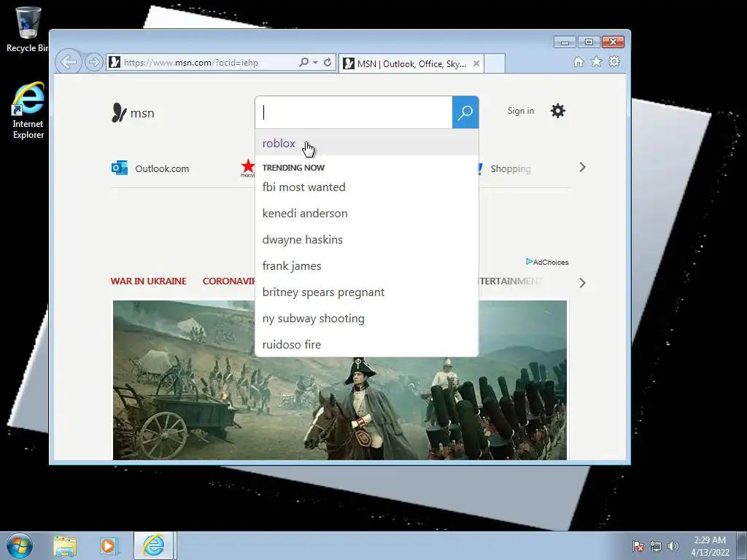Launch Windows Media Player from taskbar
Image resolution: width=747 pixels, height=560 pixels.
(108, 546)
